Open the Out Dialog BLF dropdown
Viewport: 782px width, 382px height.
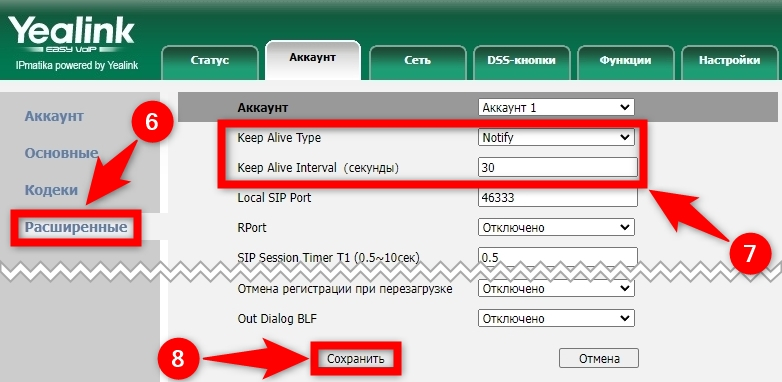[556, 319]
